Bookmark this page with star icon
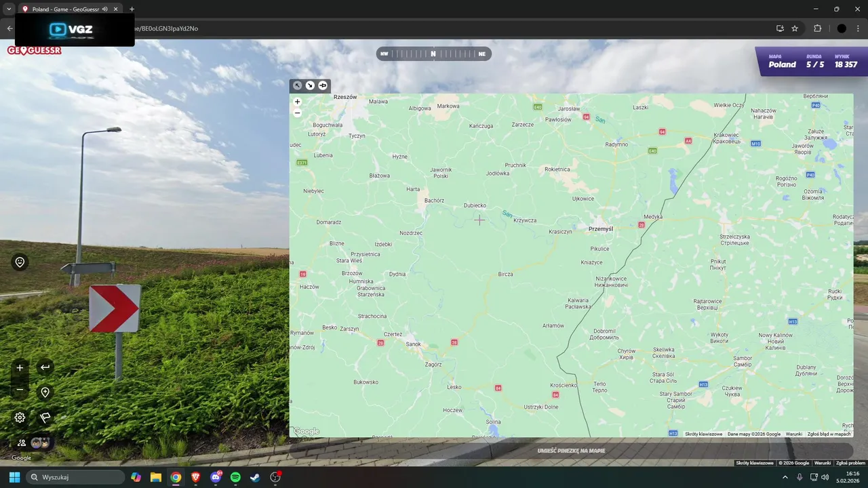Image resolution: width=868 pixels, height=488 pixels. coord(795,28)
